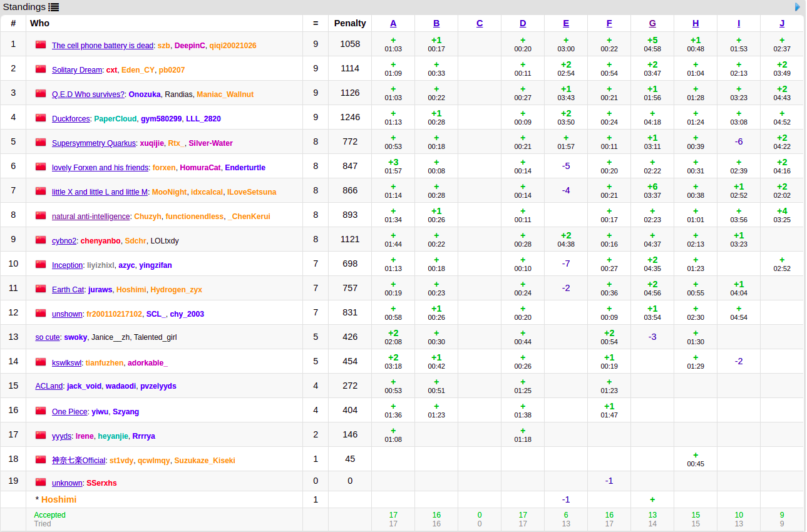The width and height of the screenshot is (807, 532).
Task: Click the flag beside One Piece team
Action: pyautogui.click(x=41, y=411)
